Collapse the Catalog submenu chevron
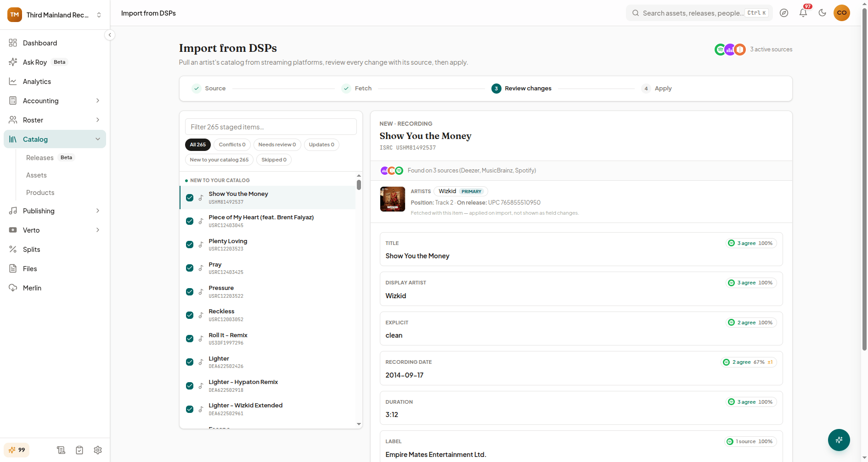Image resolution: width=868 pixels, height=462 pixels. tap(98, 139)
